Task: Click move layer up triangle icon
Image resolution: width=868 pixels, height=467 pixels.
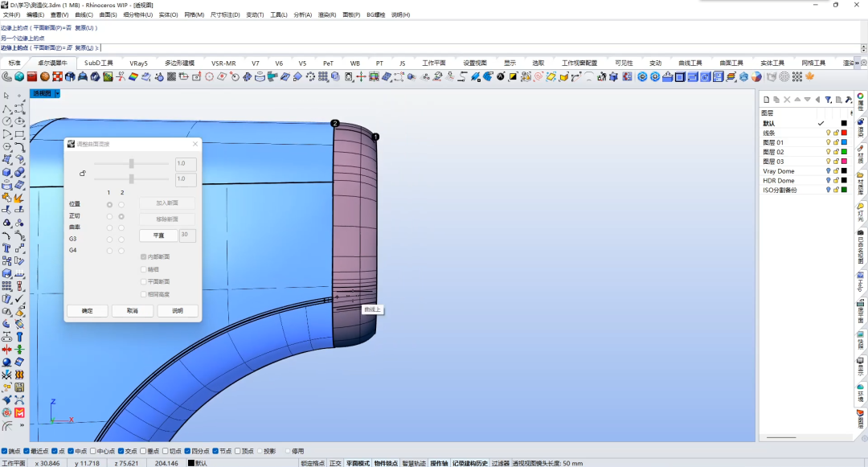Action: point(797,100)
